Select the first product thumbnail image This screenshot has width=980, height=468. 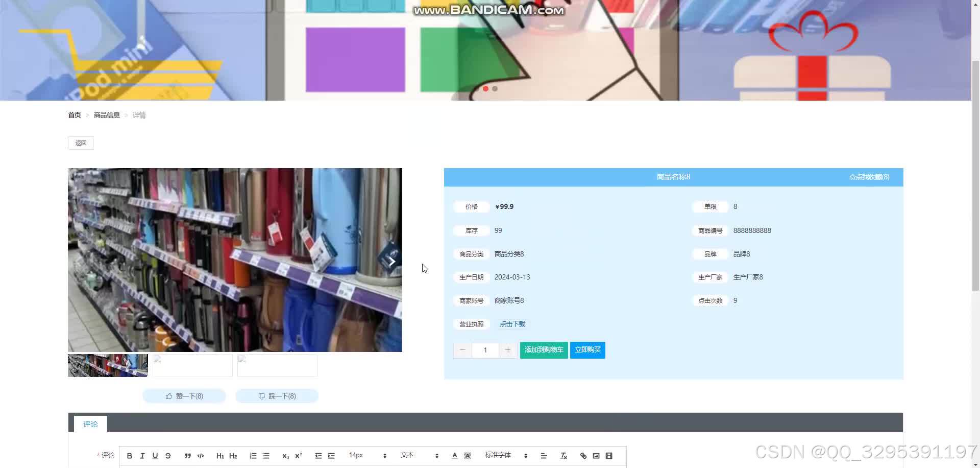[x=107, y=365]
